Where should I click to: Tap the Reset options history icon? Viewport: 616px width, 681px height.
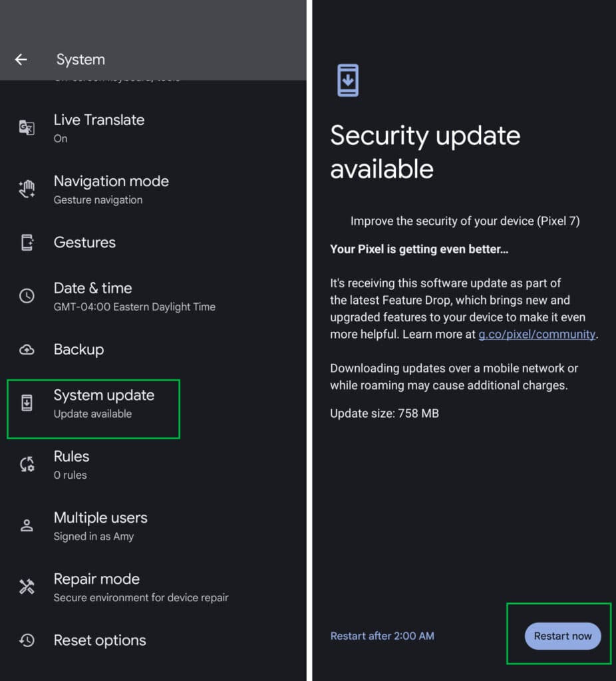coord(27,640)
